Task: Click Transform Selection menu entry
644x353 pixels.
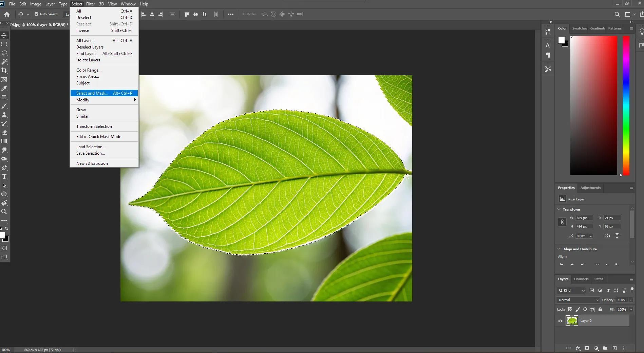Action: tap(94, 126)
